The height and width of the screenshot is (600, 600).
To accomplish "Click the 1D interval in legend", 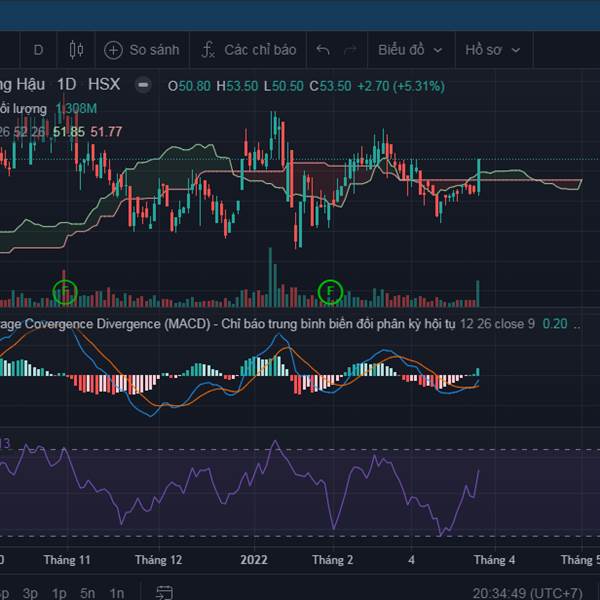I will coord(67,84).
